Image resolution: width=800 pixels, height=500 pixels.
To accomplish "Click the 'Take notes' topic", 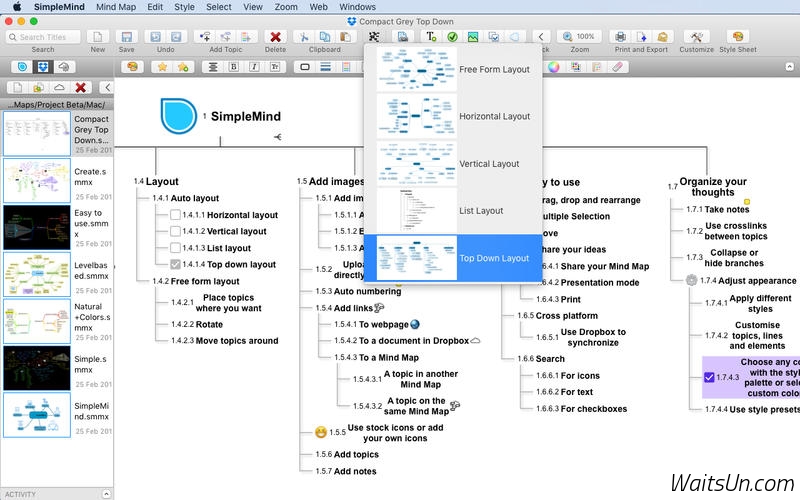I will pos(727,209).
